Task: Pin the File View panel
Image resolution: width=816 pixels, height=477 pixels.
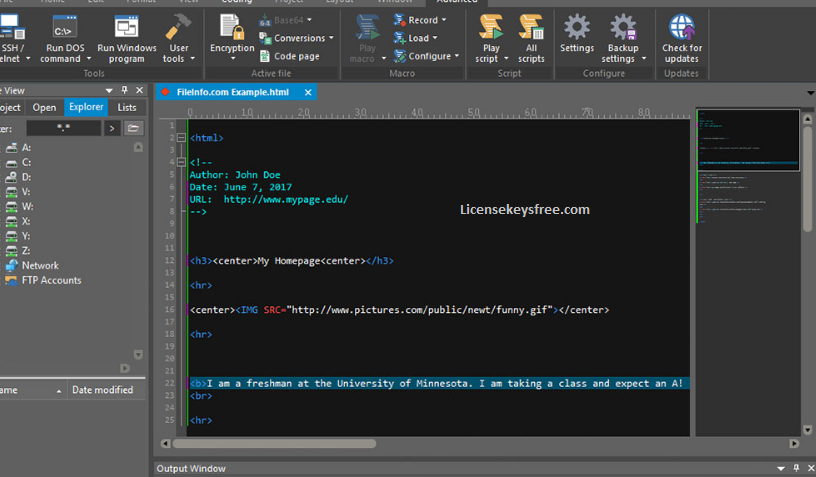Action: click(x=124, y=90)
